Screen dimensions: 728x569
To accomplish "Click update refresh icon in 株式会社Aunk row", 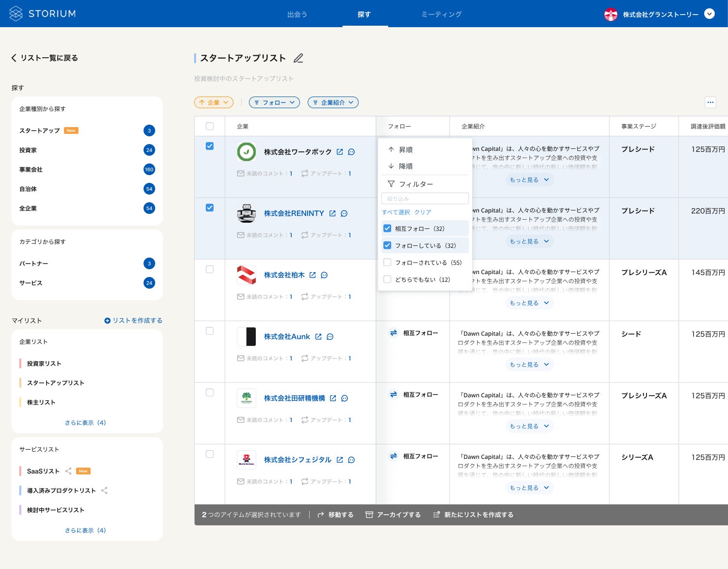I will (x=305, y=358).
